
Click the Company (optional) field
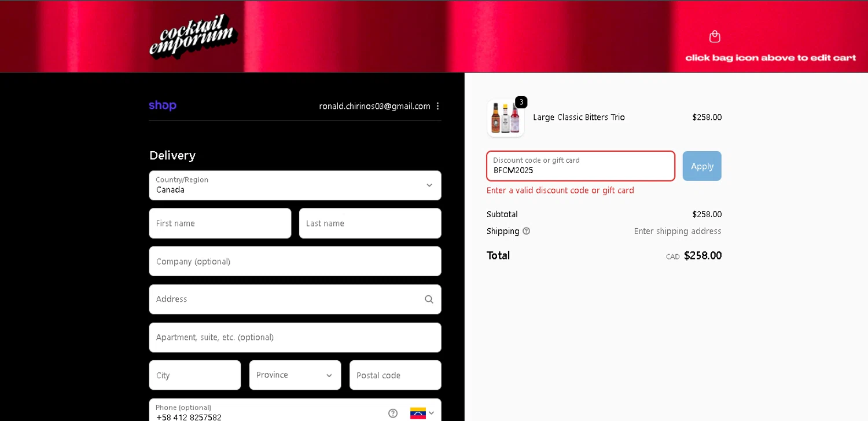click(295, 261)
